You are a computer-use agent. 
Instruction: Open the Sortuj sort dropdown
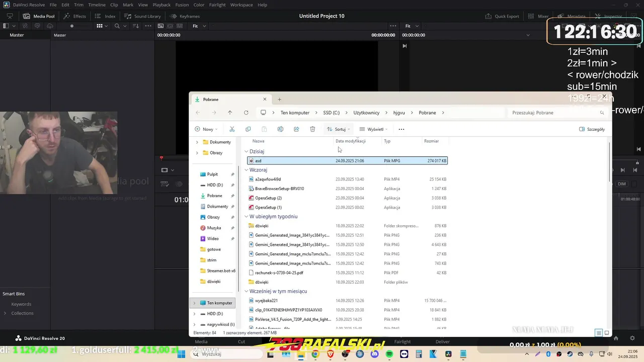coord(338,129)
